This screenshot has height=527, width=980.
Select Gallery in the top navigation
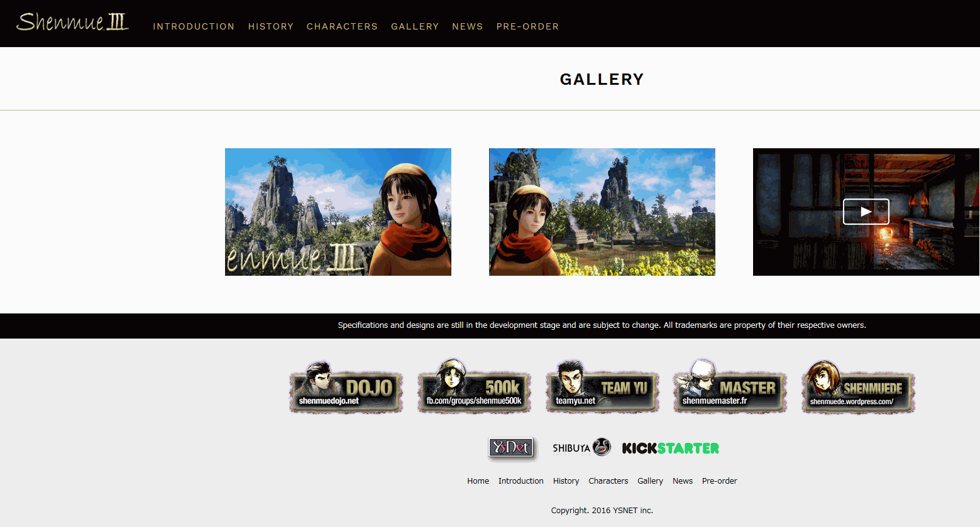click(x=415, y=26)
